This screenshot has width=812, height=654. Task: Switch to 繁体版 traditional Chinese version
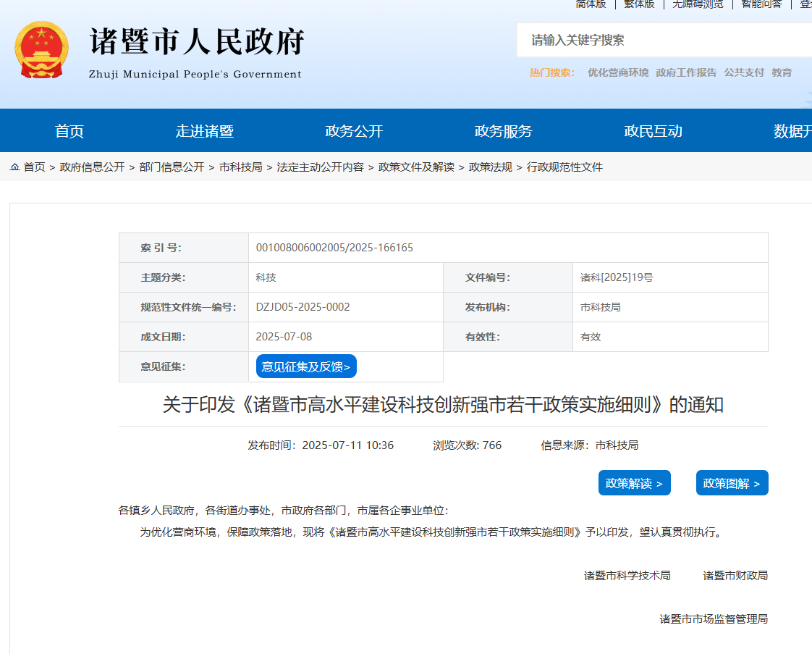coord(638,4)
